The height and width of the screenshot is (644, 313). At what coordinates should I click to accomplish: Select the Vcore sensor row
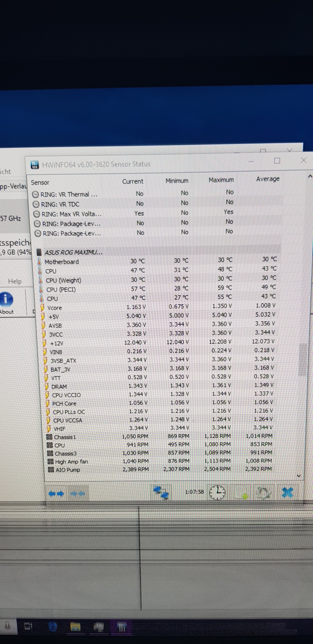[54, 308]
